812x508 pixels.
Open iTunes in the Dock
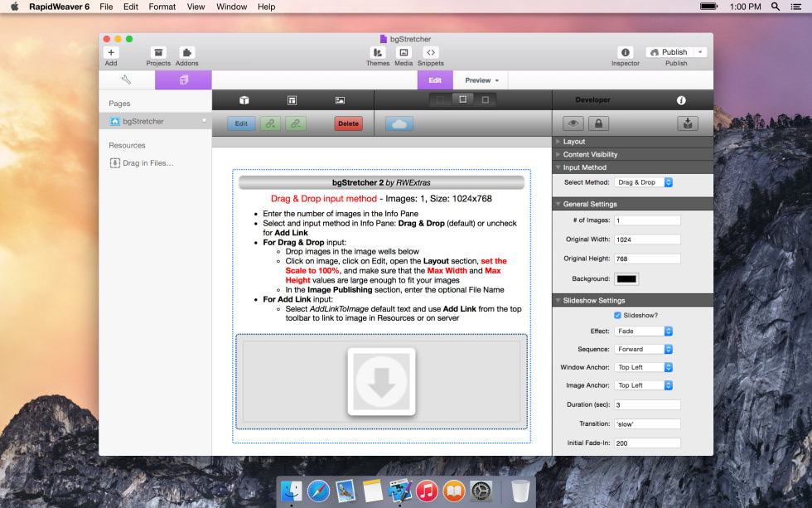pyautogui.click(x=427, y=491)
